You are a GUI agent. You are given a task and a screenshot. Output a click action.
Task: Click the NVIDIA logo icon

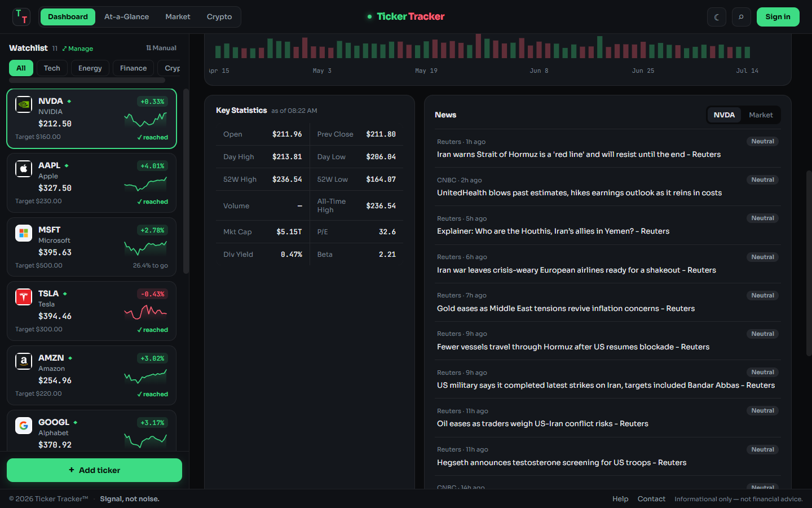24,104
